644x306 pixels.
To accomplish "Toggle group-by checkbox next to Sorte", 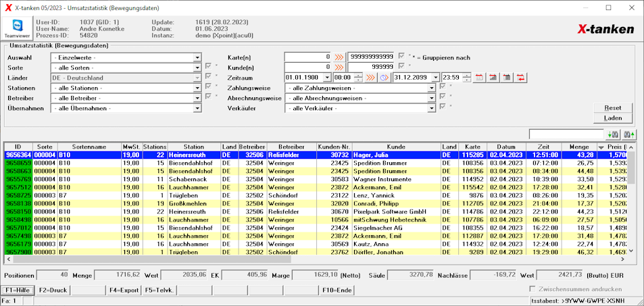I will coord(209,66).
